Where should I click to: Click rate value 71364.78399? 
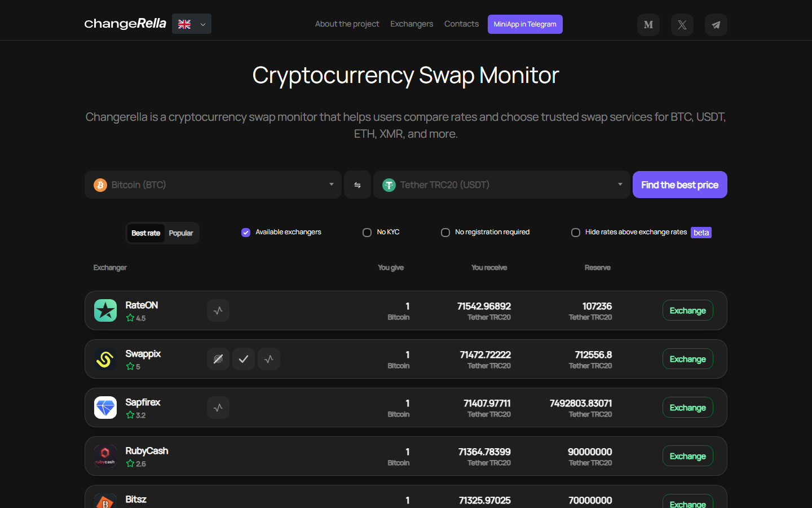[484, 452]
